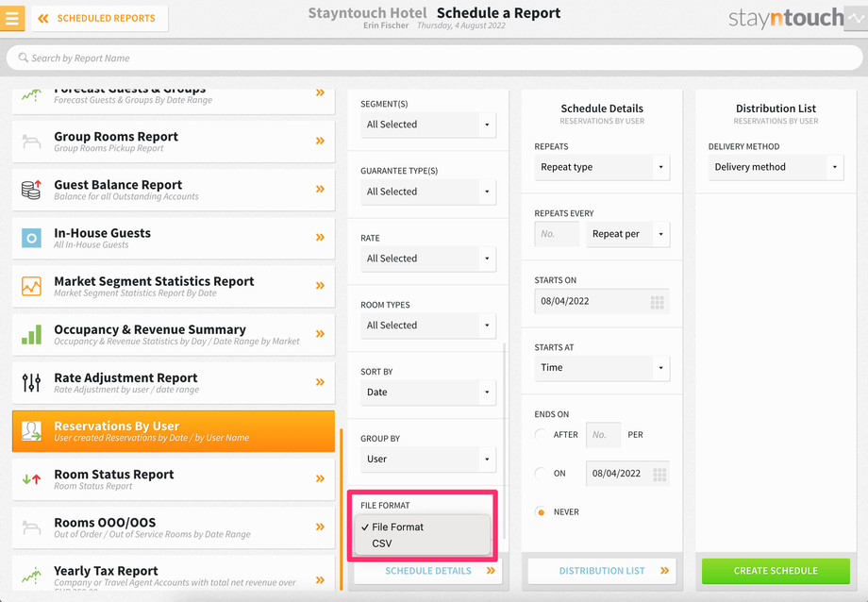
Task: Open the Repeat type dropdown
Action: (602, 167)
